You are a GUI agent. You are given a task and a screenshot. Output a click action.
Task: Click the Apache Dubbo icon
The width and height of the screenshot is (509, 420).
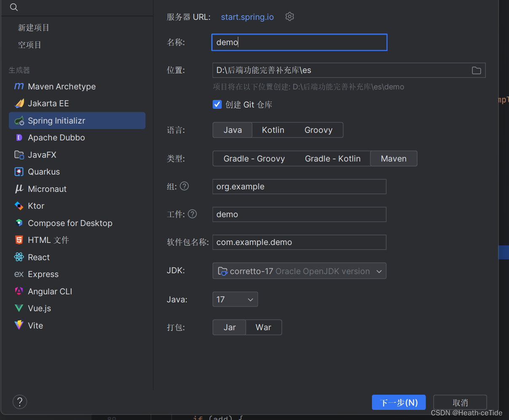tap(19, 137)
